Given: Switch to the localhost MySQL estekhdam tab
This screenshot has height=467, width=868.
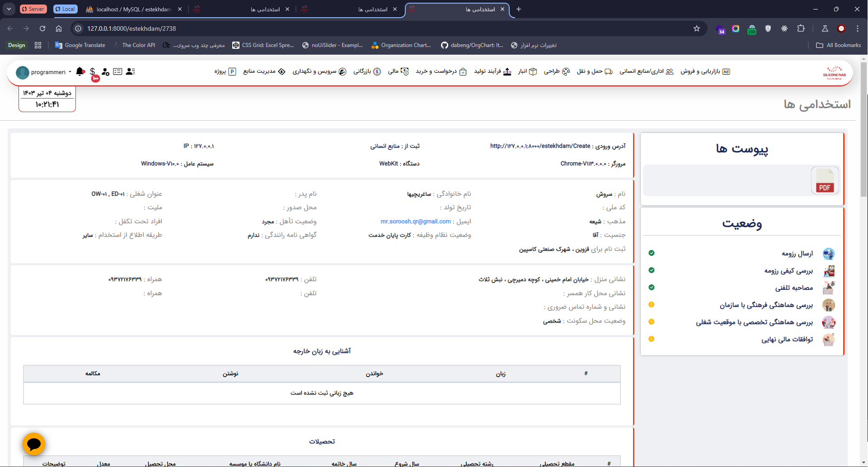Looking at the screenshot, I should [133, 9].
